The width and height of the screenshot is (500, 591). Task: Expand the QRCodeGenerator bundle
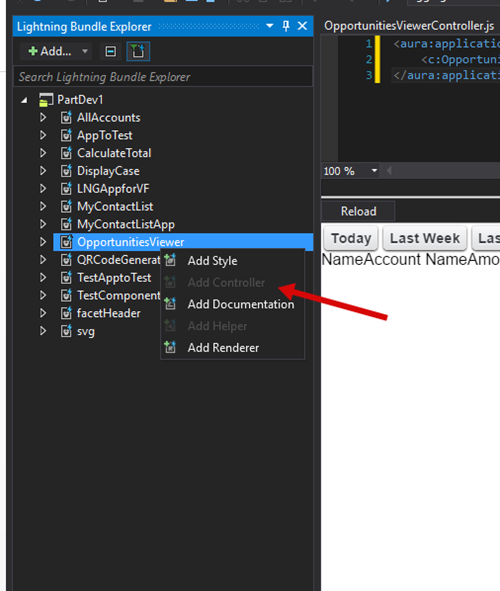click(43, 260)
